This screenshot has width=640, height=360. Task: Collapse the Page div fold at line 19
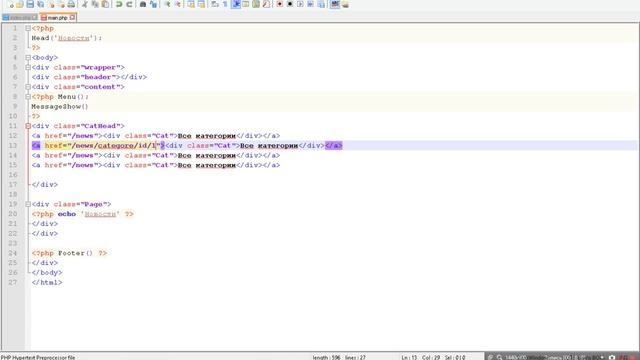pyautogui.click(x=28, y=204)
